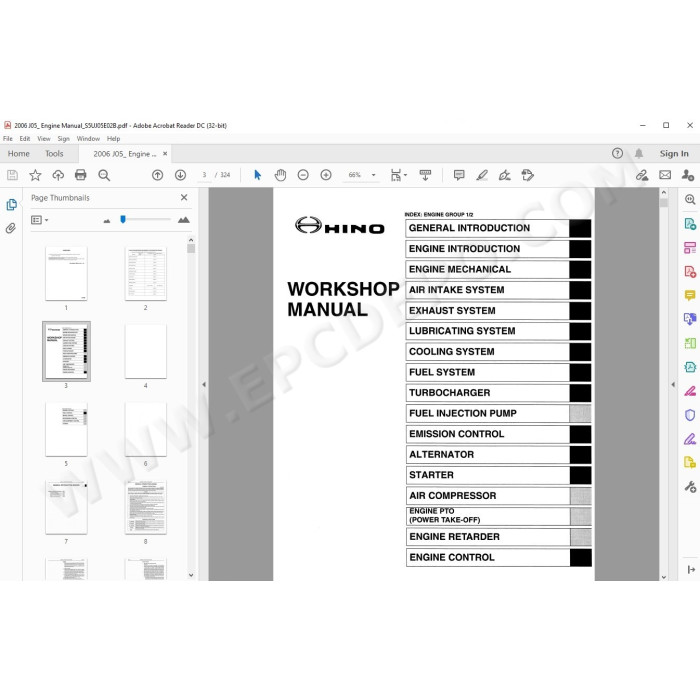
Task: View notifications bell icon
Action: pyautogui.click(x=639, y=154)
